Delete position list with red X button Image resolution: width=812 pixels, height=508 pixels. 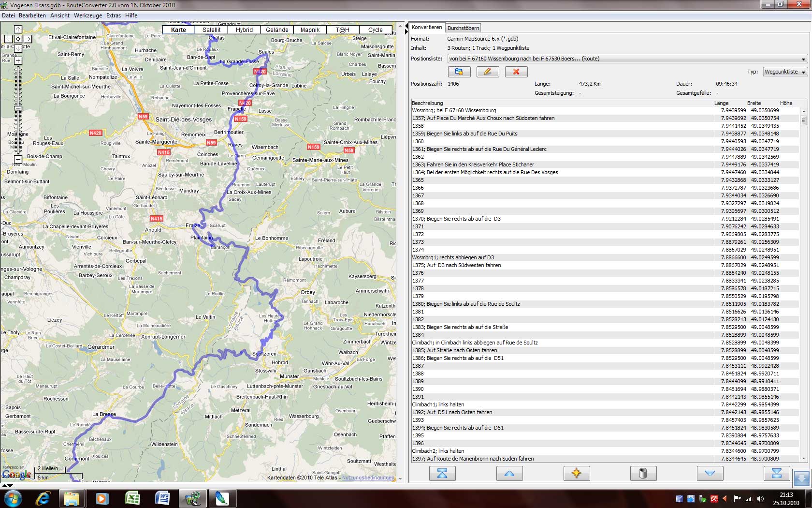pyautogui.click(x=516, y=72)
